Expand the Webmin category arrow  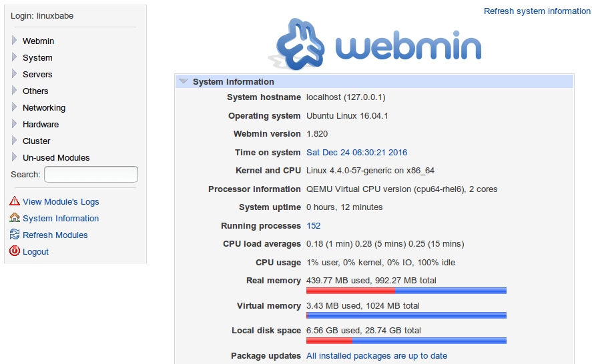pos(15,41)
